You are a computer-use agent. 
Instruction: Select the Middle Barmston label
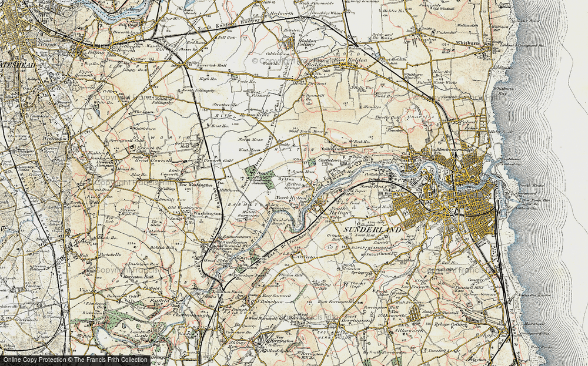coord(248,214)
